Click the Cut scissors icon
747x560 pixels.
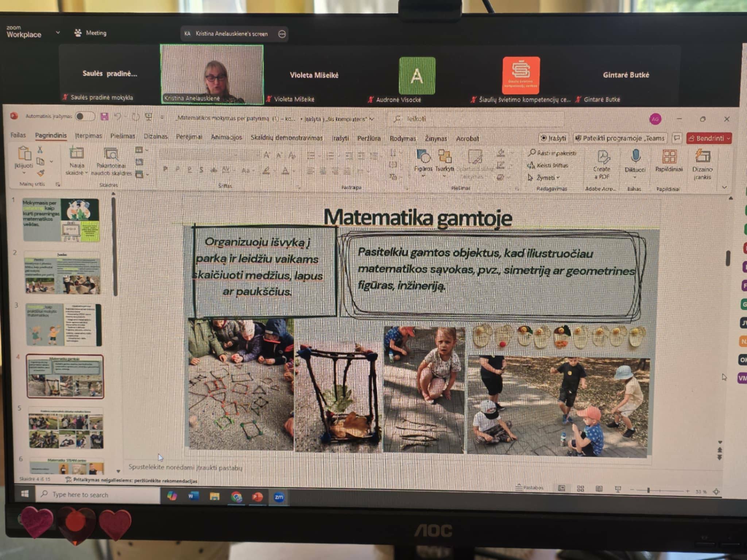pyautogui.click(x=40, y=149)
